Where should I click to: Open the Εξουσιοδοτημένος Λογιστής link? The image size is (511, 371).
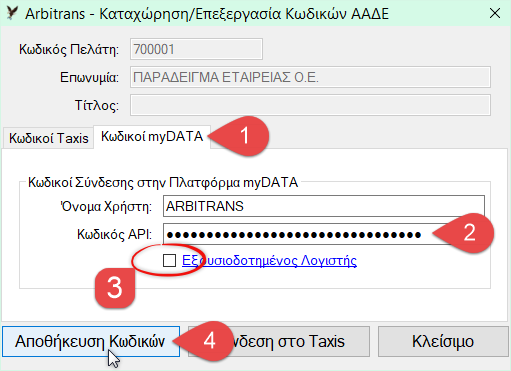click(269, 260)
